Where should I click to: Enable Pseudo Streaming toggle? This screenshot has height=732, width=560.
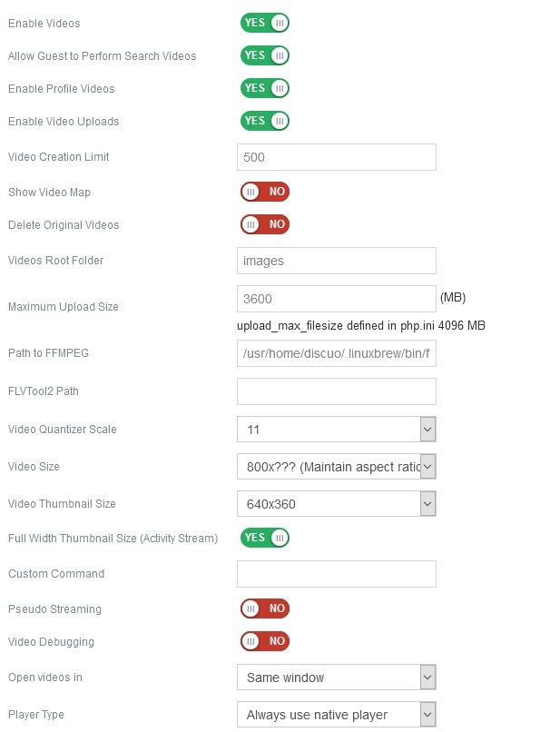[264, 608]
